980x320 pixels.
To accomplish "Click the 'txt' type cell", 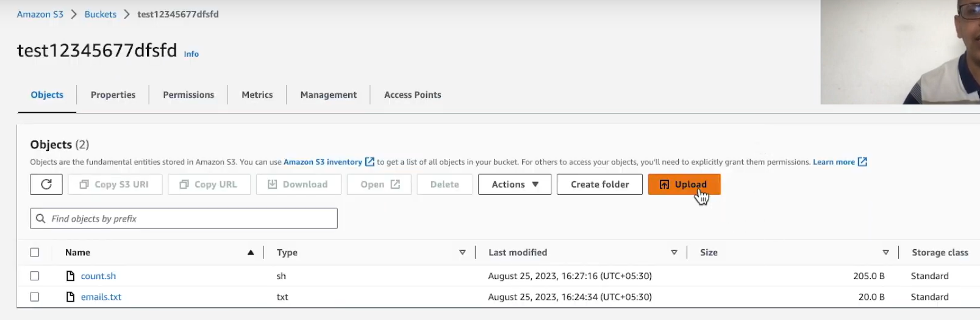I will click(282, 297).
